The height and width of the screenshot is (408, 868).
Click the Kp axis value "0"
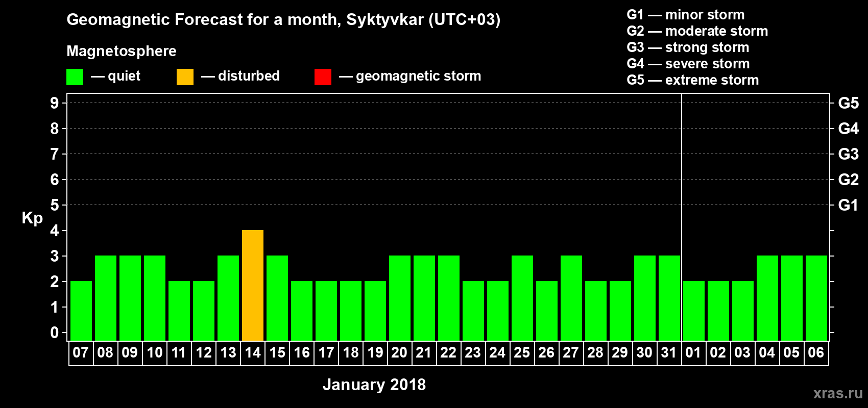55,333
